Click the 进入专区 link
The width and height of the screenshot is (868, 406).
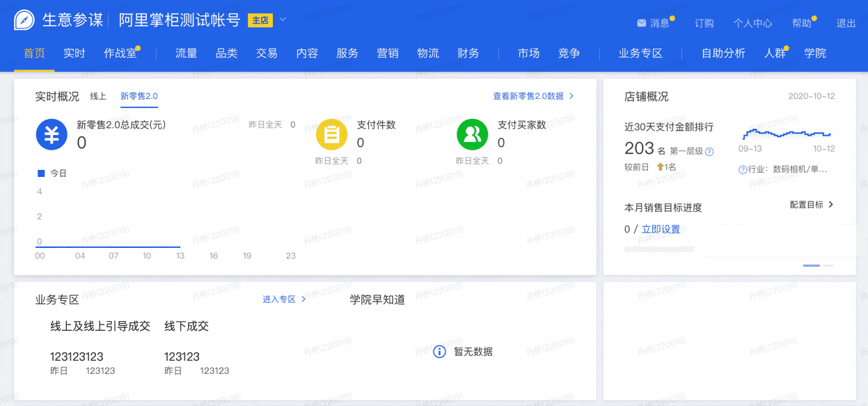279,299
